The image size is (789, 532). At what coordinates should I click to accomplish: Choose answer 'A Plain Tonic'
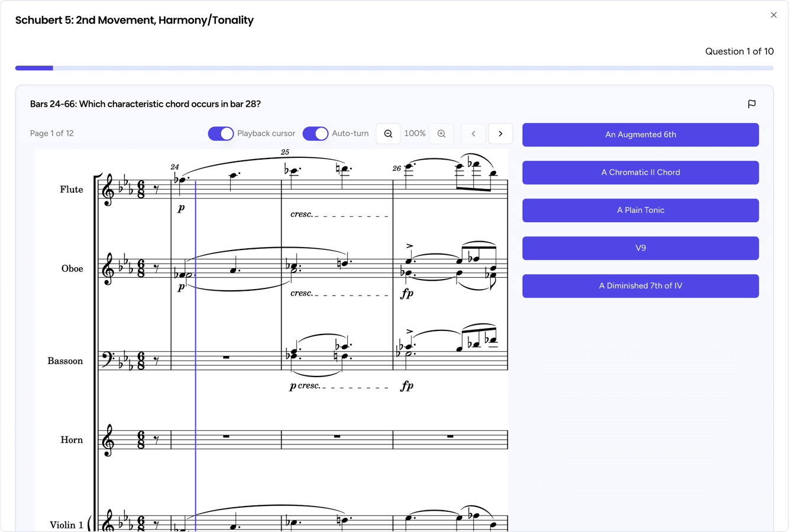point(641,210)
